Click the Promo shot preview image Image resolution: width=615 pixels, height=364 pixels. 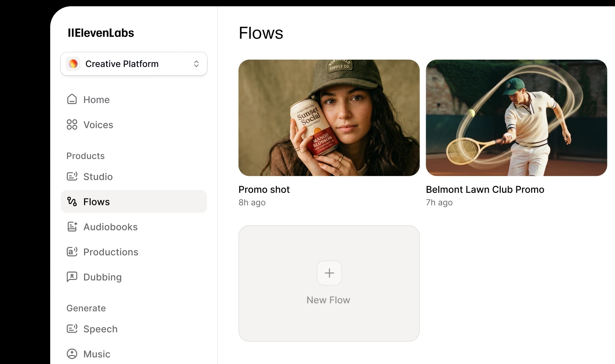pos(328,117)
